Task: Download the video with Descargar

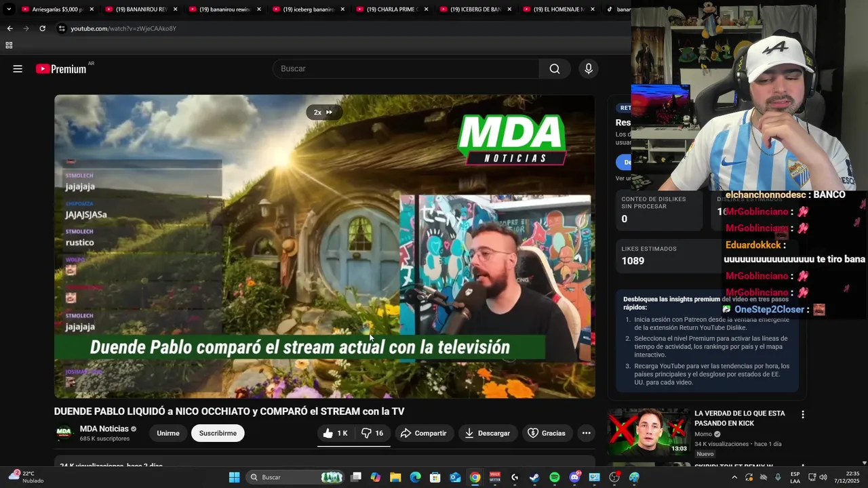Action: coord(488,433)
